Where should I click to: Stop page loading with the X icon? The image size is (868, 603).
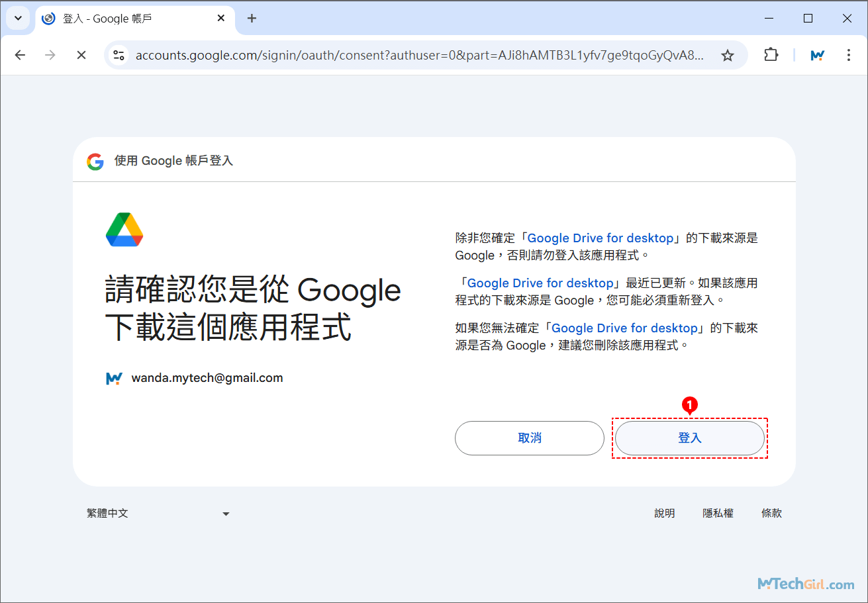81,55
